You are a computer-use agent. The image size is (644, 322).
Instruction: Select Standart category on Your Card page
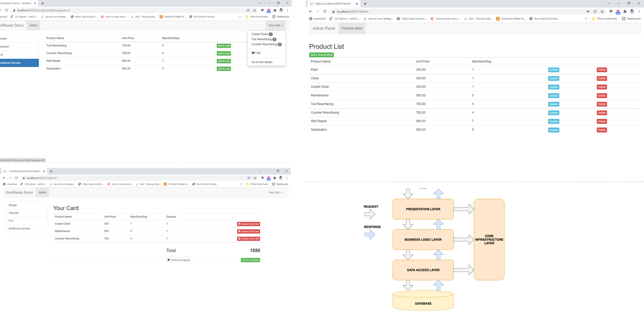click(x=14, y=213)
